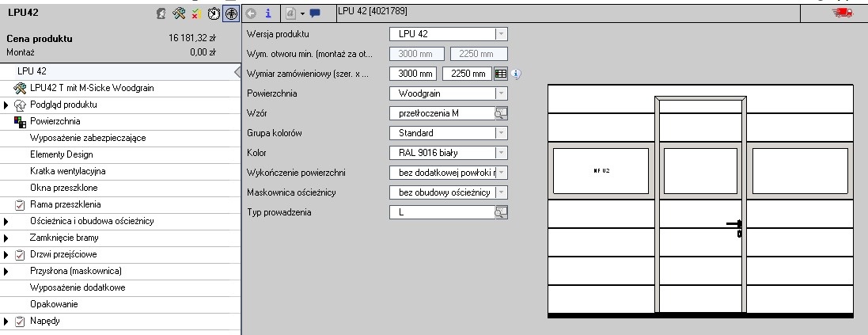This screenshot has height=335, width=868.
Task: Open the Grupa kolorów dropdown
Action: tap(501, 134)
